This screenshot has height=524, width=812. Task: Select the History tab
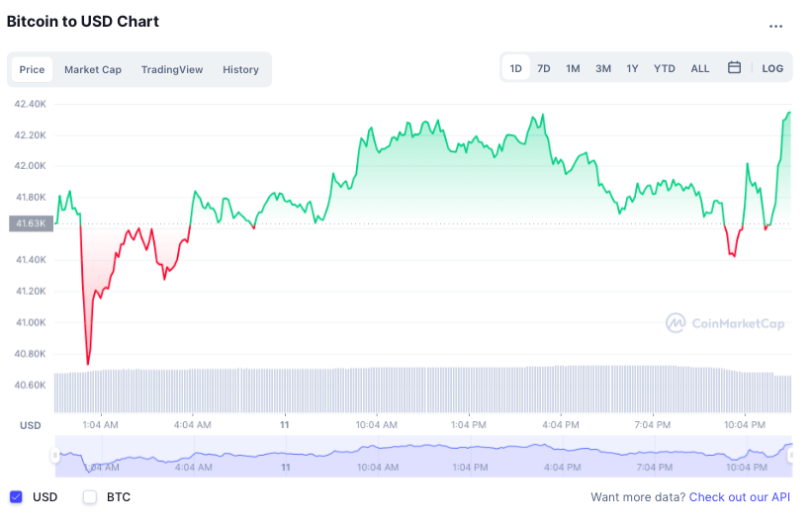[240, 69]
